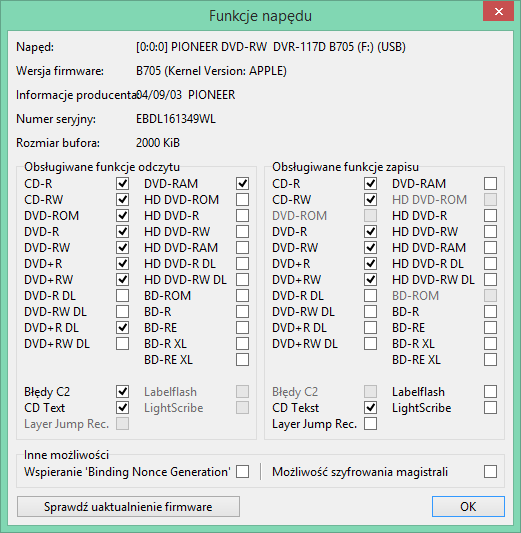This screenshot has height=533, width=521.
Task: Check Binding Nonce Generation support box
Action: point(242,471)
